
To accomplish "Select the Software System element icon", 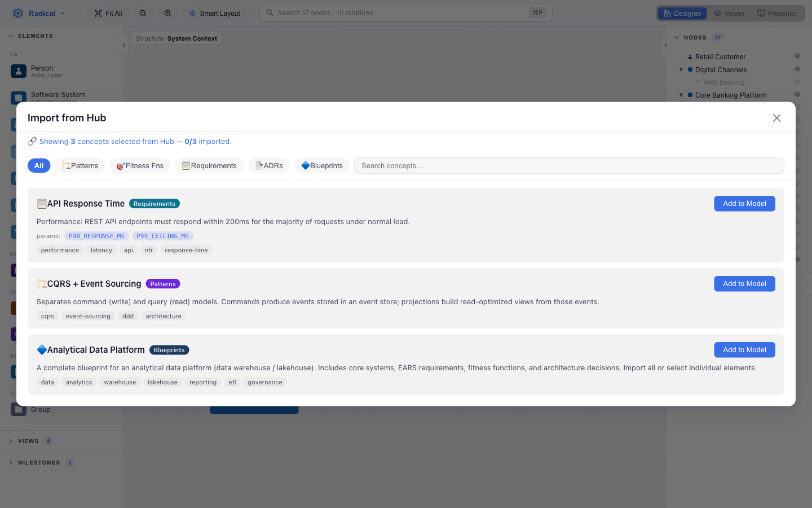I will [x=19, y=97].
